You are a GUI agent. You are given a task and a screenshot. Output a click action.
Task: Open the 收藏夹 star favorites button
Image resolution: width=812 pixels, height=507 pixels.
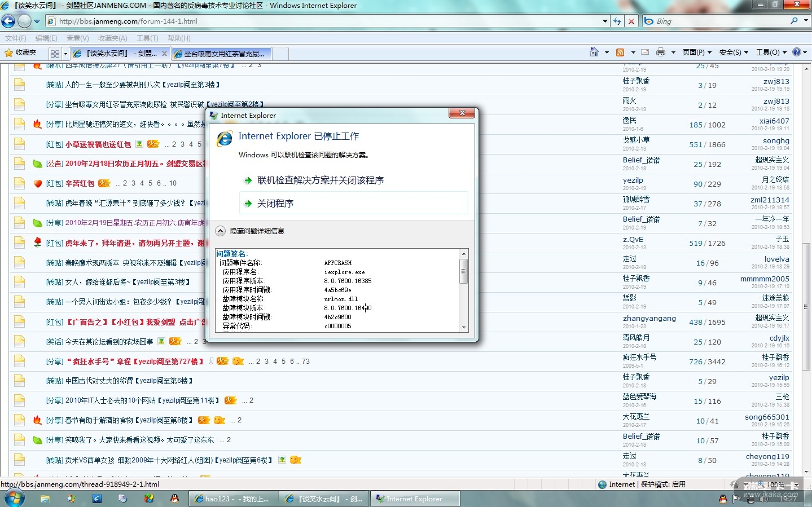click(21, 53)
